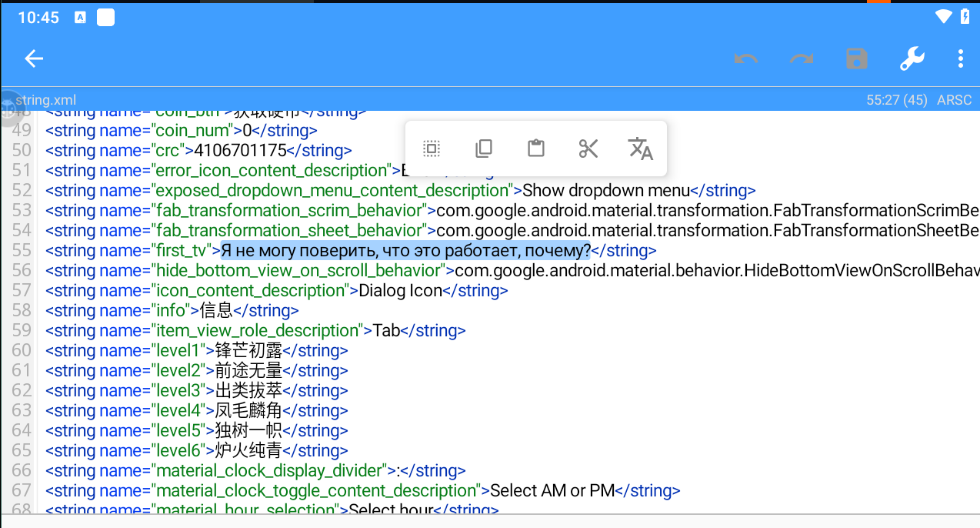
Task: Click "Select AM or PM" text on line 67
Action: point(552,491)
